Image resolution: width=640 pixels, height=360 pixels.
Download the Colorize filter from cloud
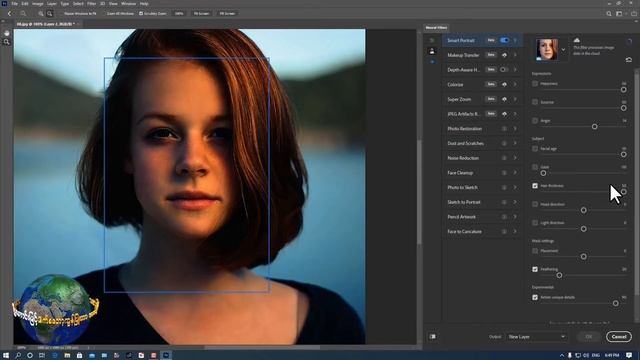click(504, 84)
